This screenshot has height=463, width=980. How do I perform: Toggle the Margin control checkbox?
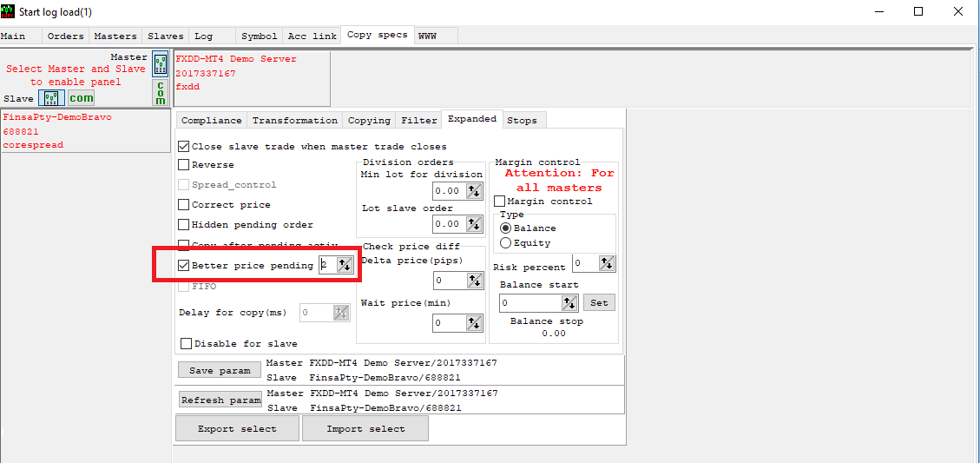point(499,202)
